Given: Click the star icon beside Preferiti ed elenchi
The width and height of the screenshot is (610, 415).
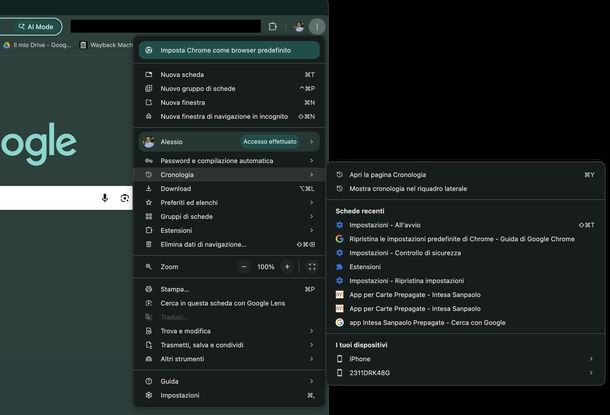Looking at the screenshot, I should [149, 203].
